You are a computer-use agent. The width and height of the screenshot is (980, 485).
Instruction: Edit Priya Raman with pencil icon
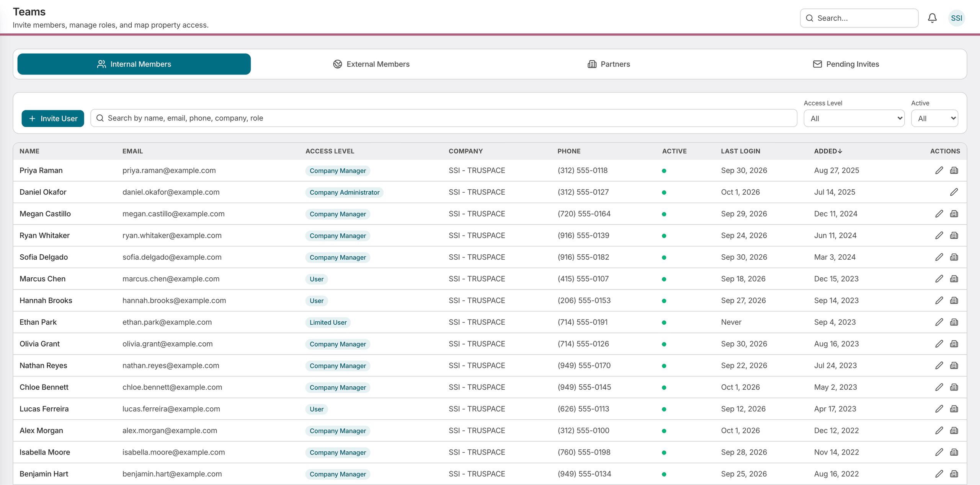pos(939,171)
